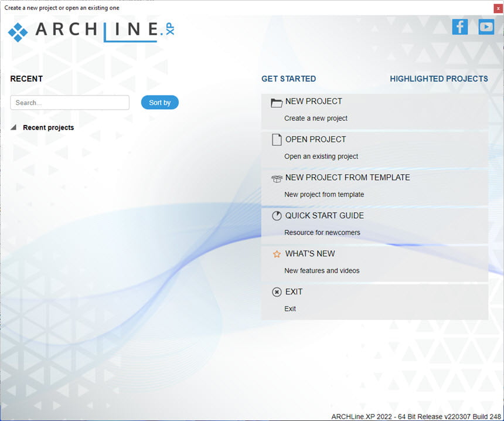Click into the Search recent projects field

70,103
